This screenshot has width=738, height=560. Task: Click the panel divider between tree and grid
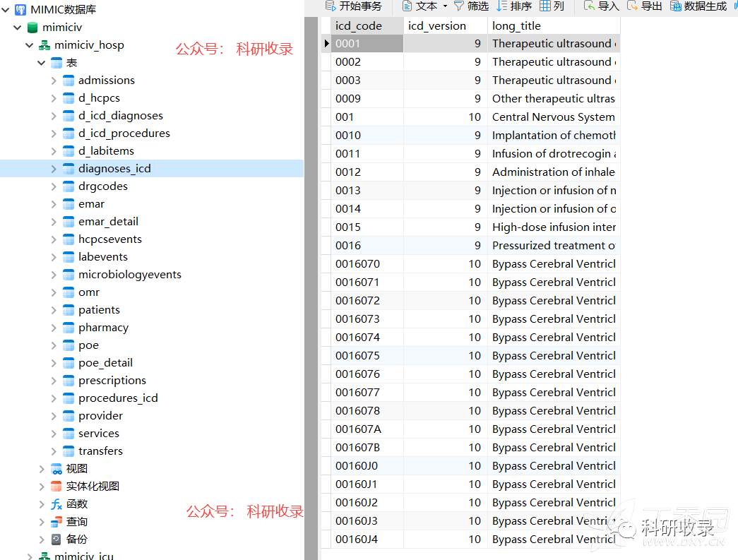point(311,282)
